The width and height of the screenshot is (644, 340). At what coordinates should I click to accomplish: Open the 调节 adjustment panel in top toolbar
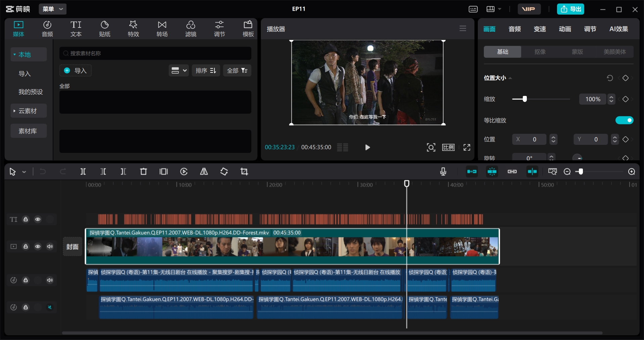coord(220,29)
